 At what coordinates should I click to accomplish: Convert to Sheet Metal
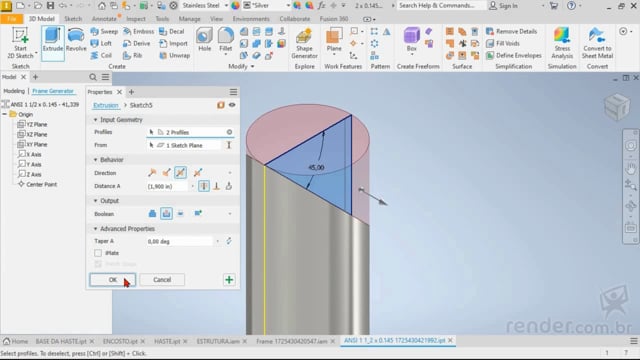click(x=597, y=43)
